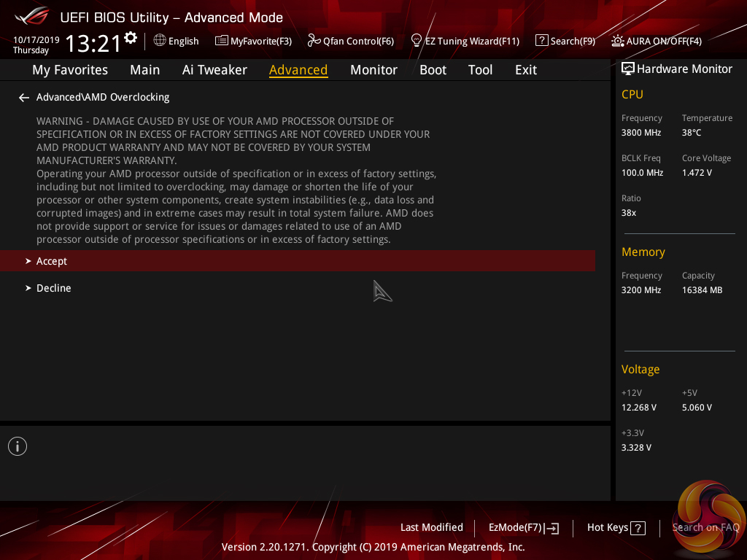Click the info icon in help panel
747x560 pixels.
(18, 446)
